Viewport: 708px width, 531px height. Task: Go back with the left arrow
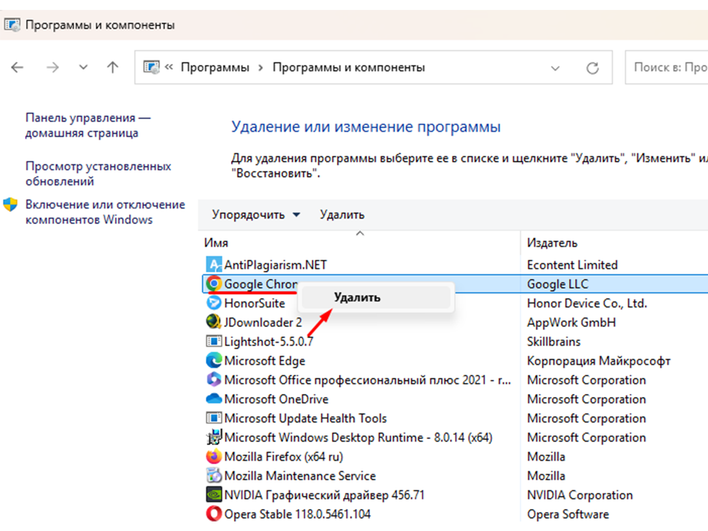click(17, 67)
